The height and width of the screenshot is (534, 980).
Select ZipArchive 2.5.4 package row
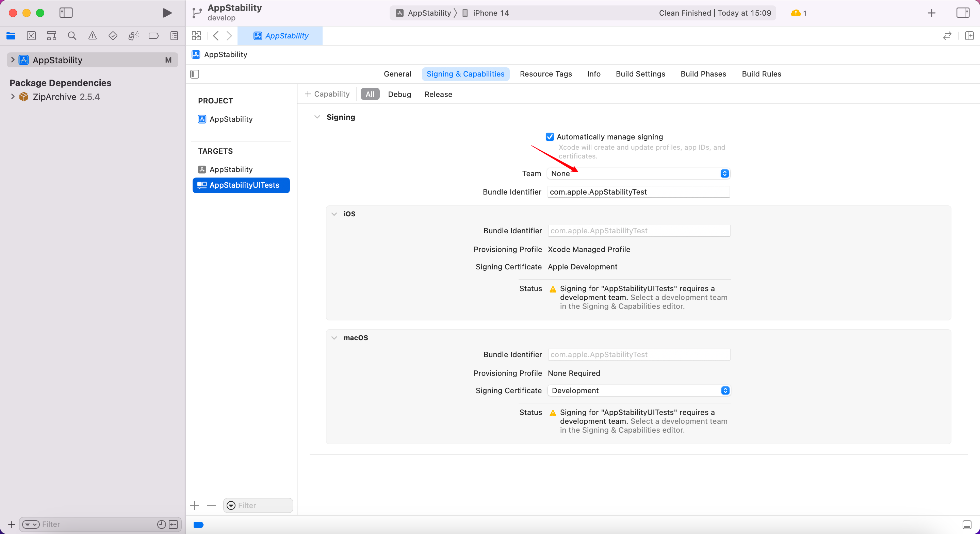93,97
